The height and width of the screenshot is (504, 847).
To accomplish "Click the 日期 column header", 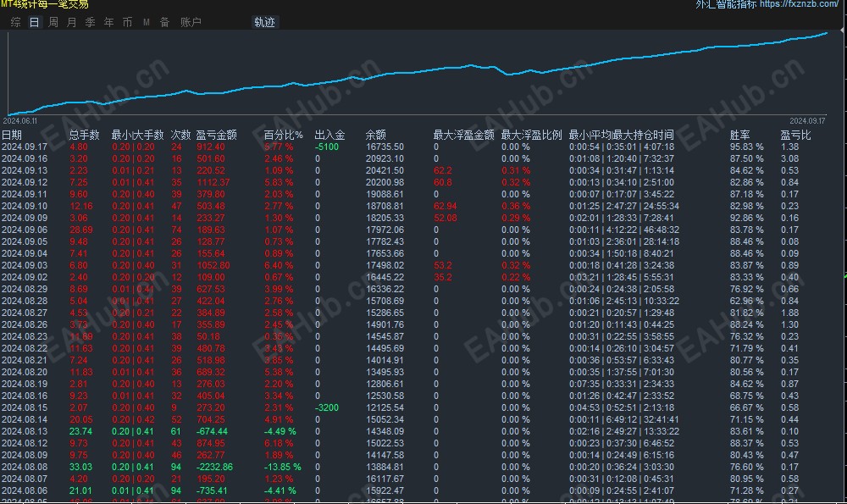I will pos(11,135).
